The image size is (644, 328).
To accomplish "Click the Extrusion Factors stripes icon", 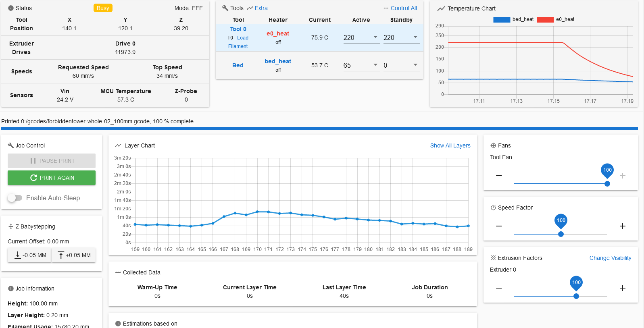I will click(493, 258).
